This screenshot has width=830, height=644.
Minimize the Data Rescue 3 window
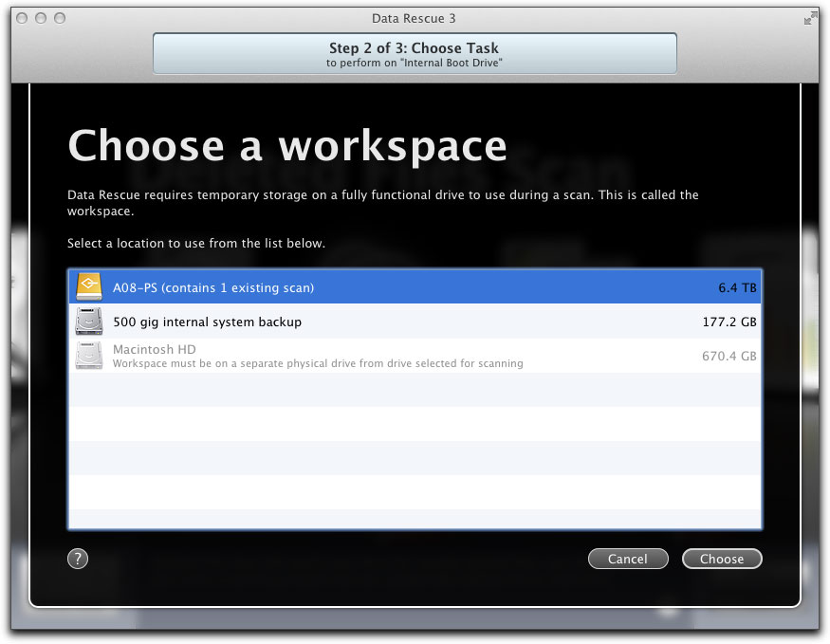pyautogui.click(x=42, y=18)
